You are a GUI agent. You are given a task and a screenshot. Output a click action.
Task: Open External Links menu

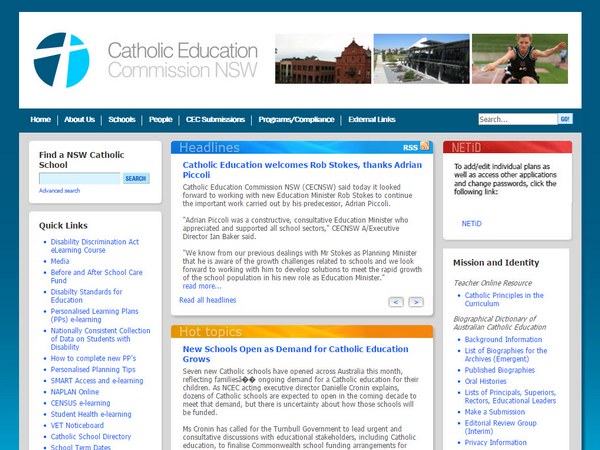pos(372,119)
